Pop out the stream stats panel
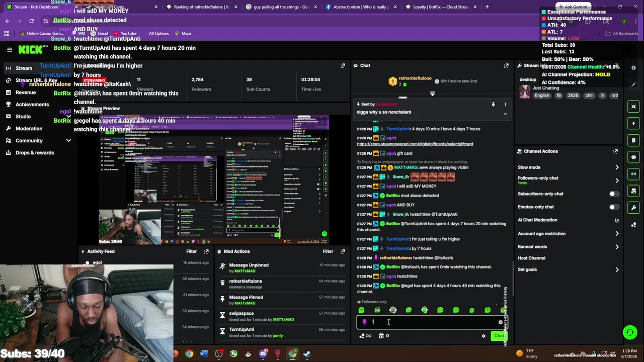 [343, 65]
